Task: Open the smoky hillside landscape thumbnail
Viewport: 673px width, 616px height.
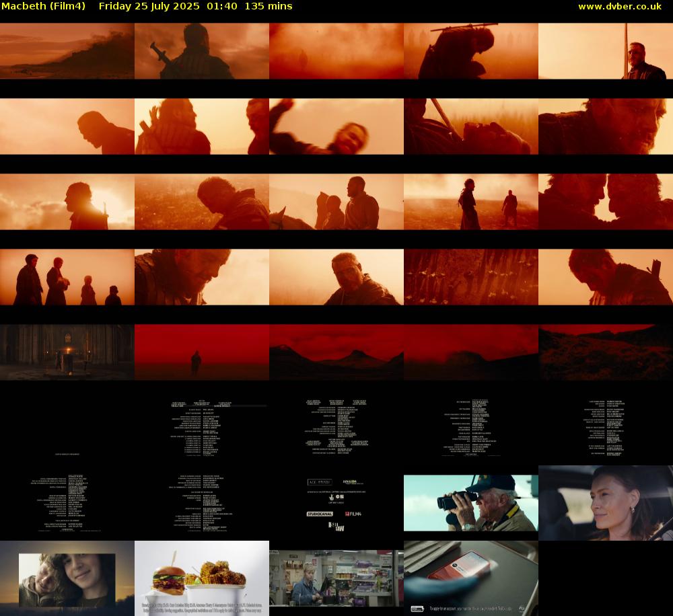Action: (x=67, y=51)
